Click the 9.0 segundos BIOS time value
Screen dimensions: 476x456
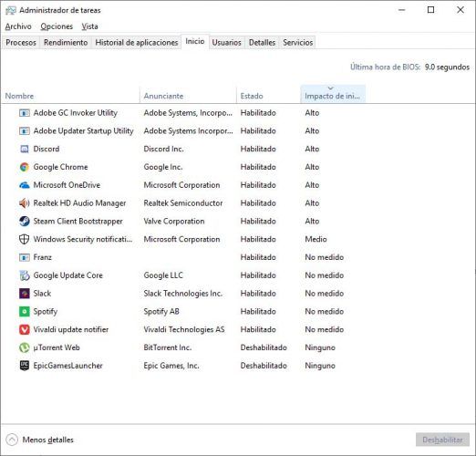pos(447,67)
